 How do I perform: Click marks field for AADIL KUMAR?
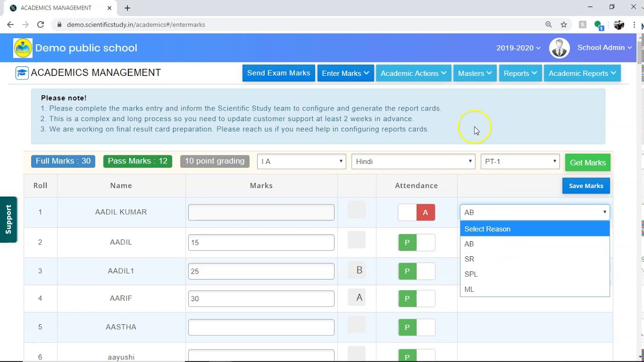pos(261,212)
